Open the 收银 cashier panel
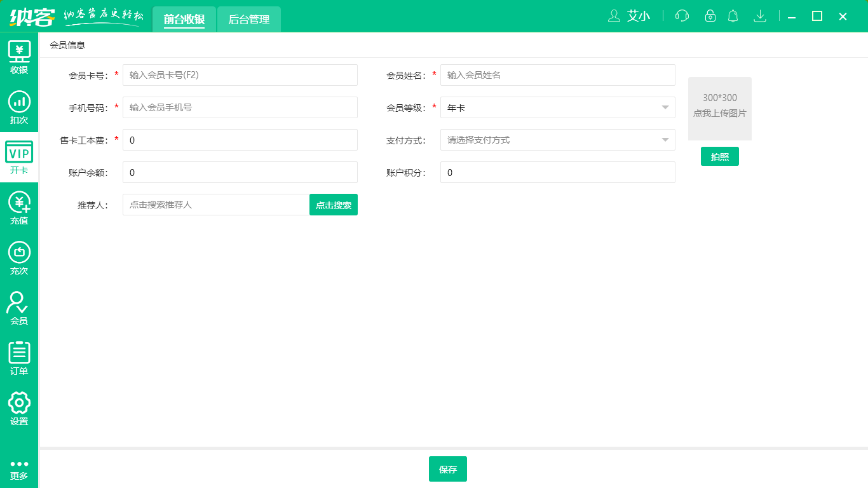Viewport: 868px width, 488px height. pos(19,56)
